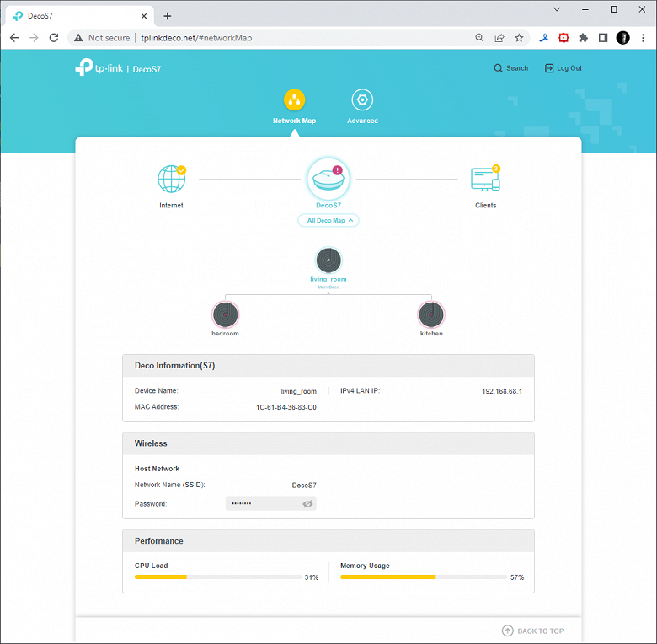Open the tab search chevron

pos(557,9)
